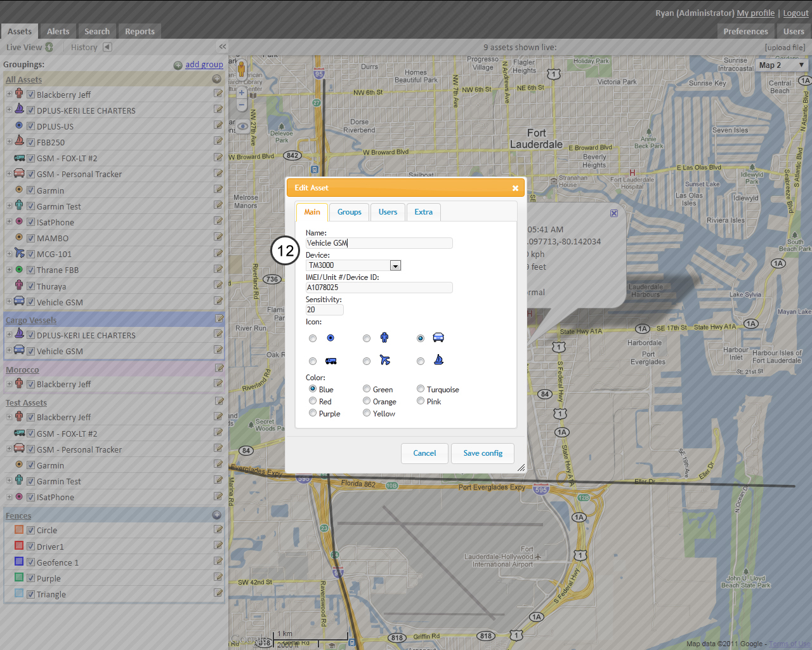Select the Red color radio button
Screen dimensions: 812x650
click(x=313, y=401)
